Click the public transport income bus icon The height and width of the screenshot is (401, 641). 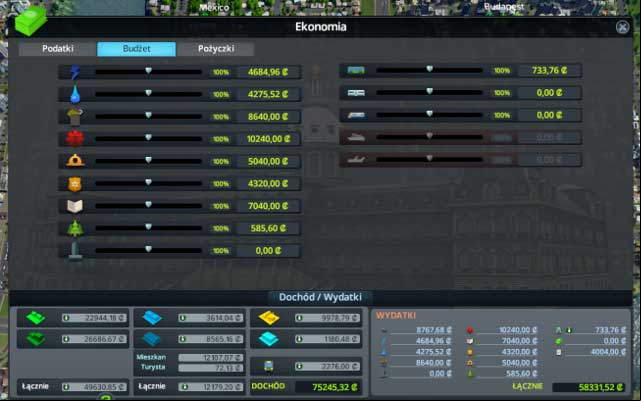click(x=269, y=366)
